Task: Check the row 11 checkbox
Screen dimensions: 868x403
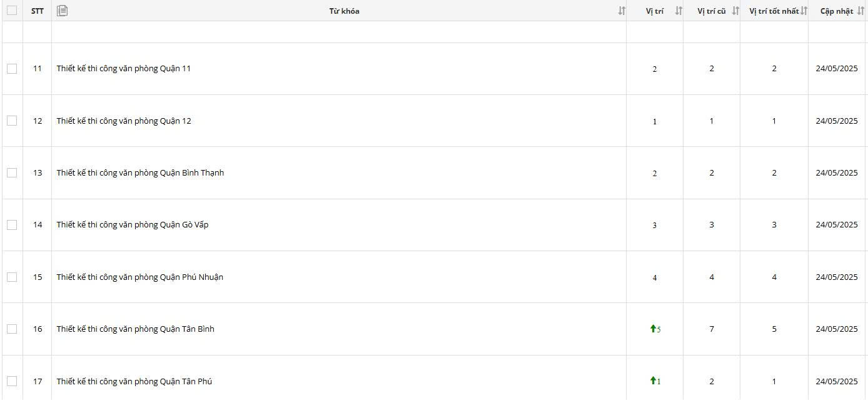Action: coord(12,69)
